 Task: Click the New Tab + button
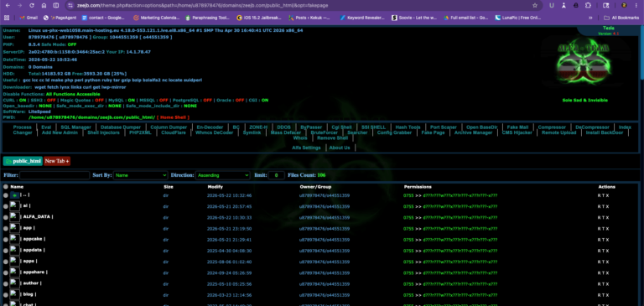coord(57,161)
